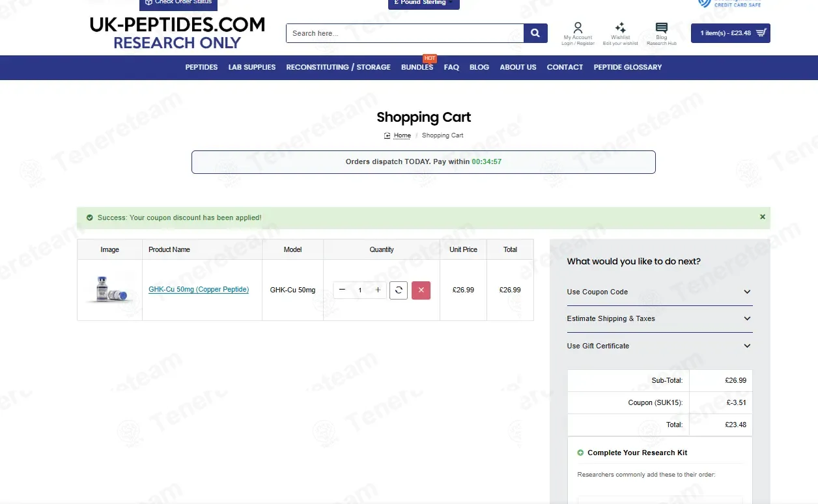Click the Sub-Total £26.99 value
Screen dimensions: 818x504
[735, 380]
